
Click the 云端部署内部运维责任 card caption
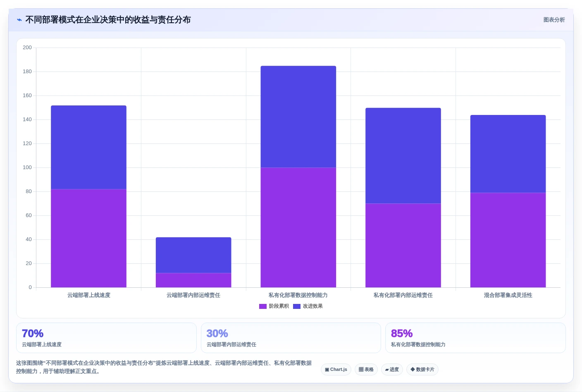231,344
